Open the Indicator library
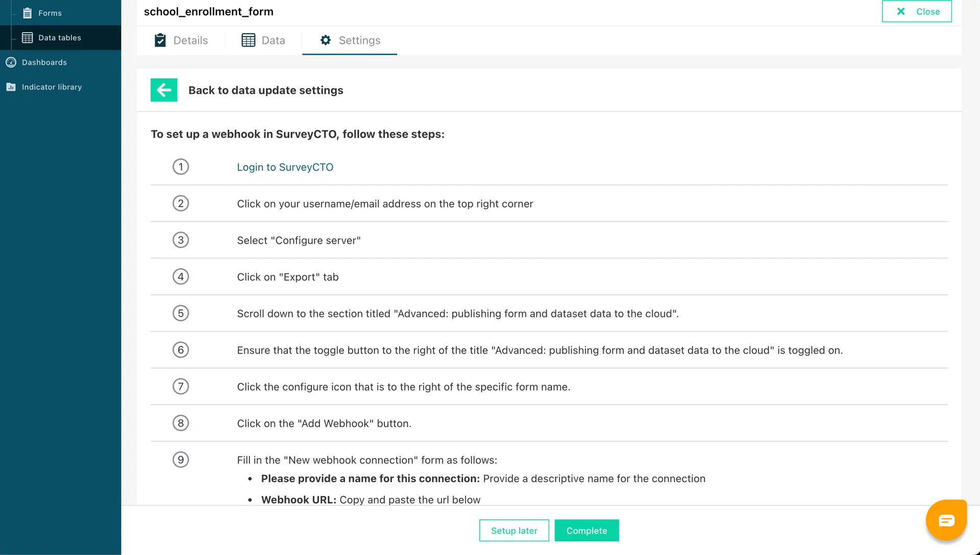The width and height of the screenshot is (980, 555). [x=52, y=87]
